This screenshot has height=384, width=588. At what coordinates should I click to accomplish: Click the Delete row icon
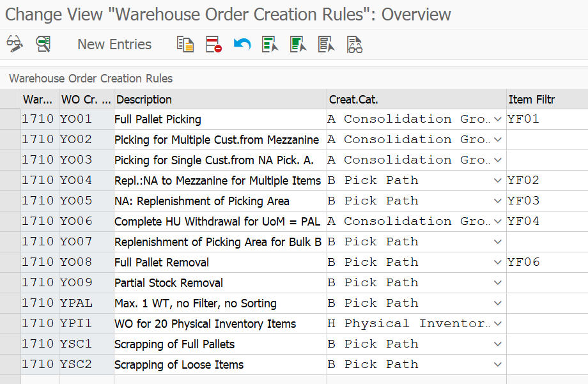pos(213,44)
